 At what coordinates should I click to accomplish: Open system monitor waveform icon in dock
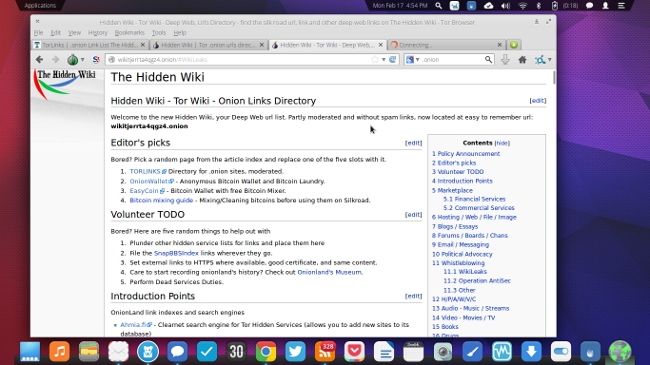[x=502, y=352]
